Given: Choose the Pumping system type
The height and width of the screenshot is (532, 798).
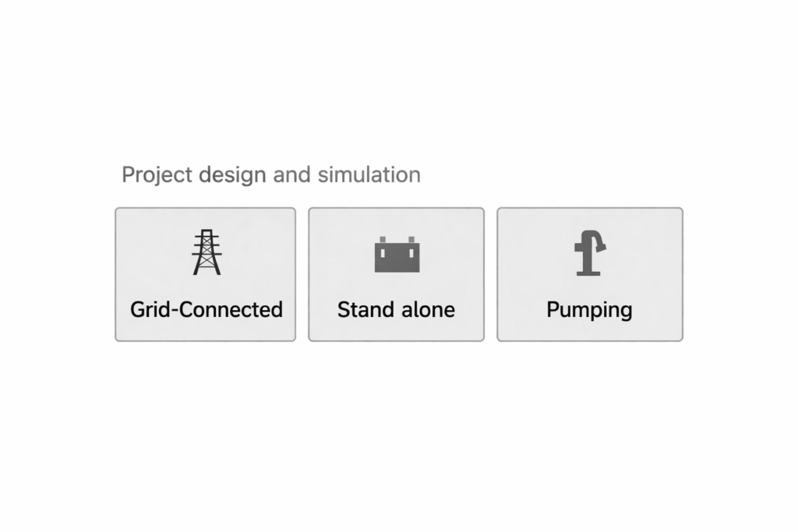Looking at the screenshot, I should point(590,274).
